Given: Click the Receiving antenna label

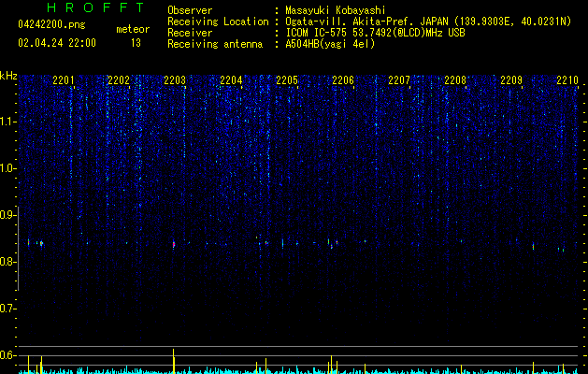Looking at the screenshot, I should pyautogui.click(x=215, y=44).
